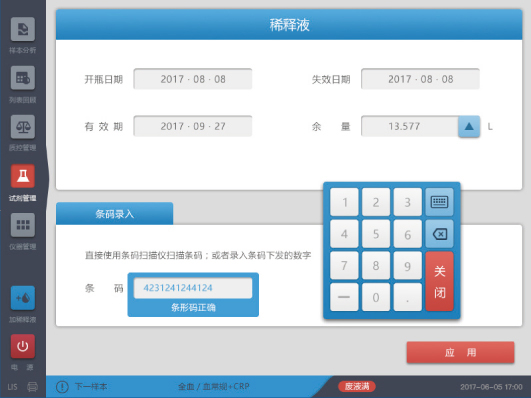
Task: Click the 条码 input showing 4231241244124
Action: tap(193, 288)
